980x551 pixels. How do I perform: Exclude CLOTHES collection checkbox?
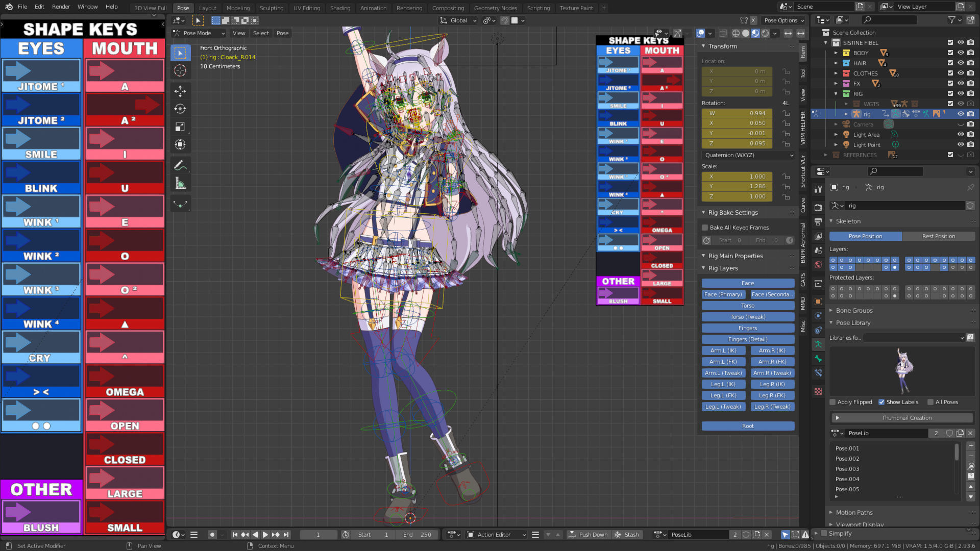click(950, 73)
